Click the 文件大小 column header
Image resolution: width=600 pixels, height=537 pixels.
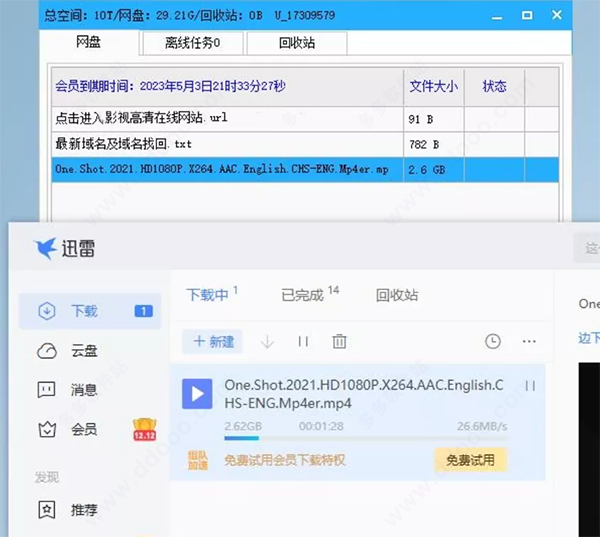(x=434, y=87)
